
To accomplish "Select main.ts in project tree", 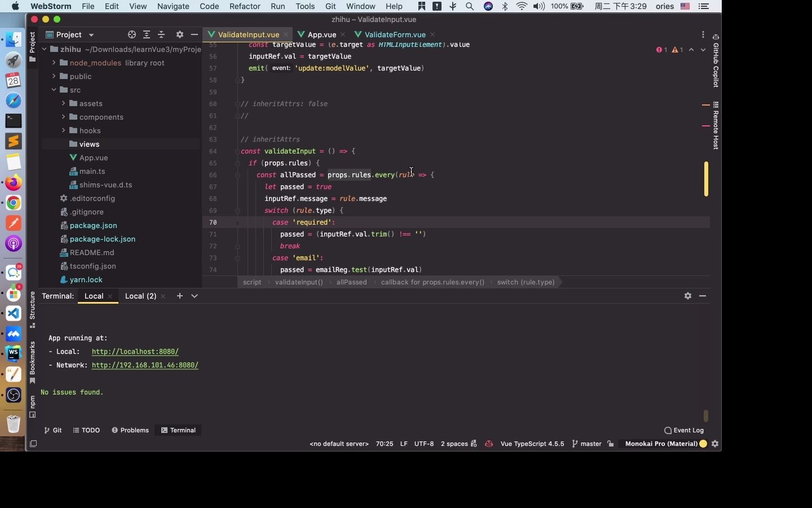I will click(92, 171).
